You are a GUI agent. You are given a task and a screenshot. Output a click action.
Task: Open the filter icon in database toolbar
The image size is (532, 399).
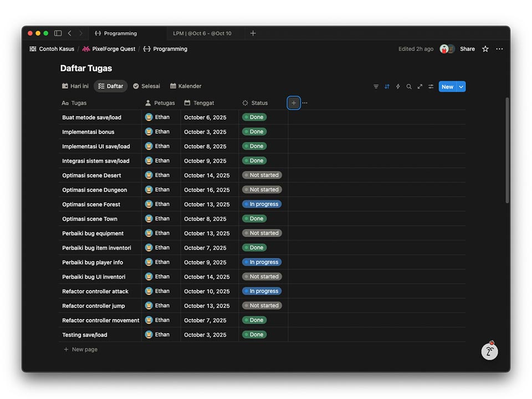376,86
